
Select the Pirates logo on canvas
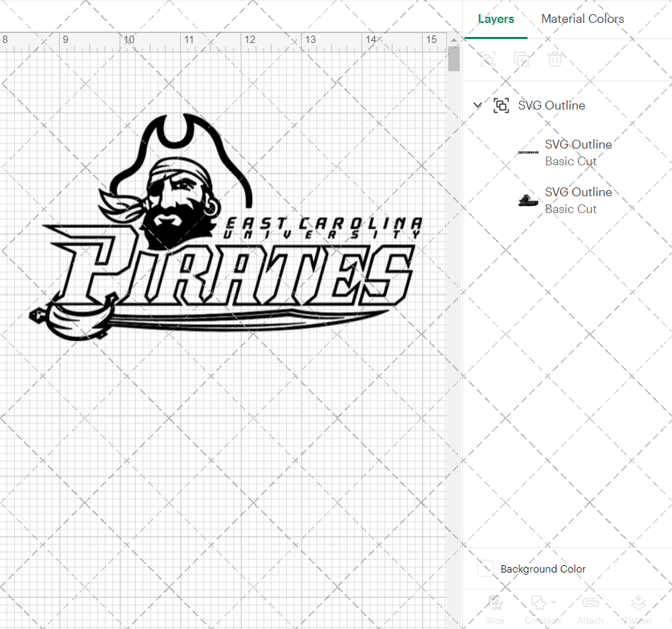(x=225, y=227)
